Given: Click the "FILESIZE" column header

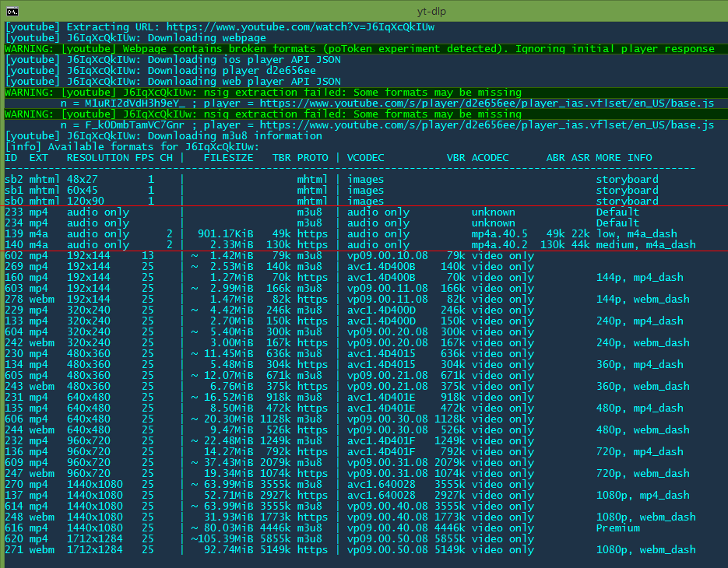Looking at the screenshot, I should tap(228, 158).
